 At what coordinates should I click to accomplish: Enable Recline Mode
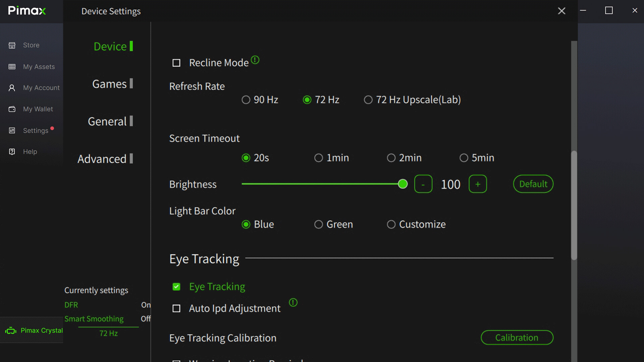click(x=176, y=63)
